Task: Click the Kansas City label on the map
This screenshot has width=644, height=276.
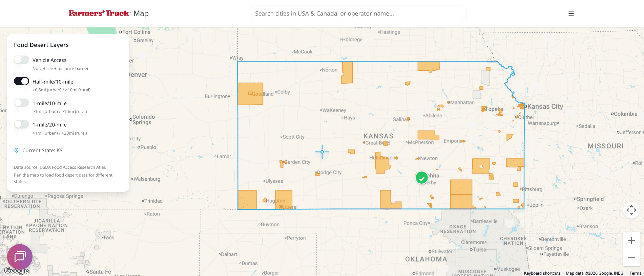Action: [x=545, y=107]
